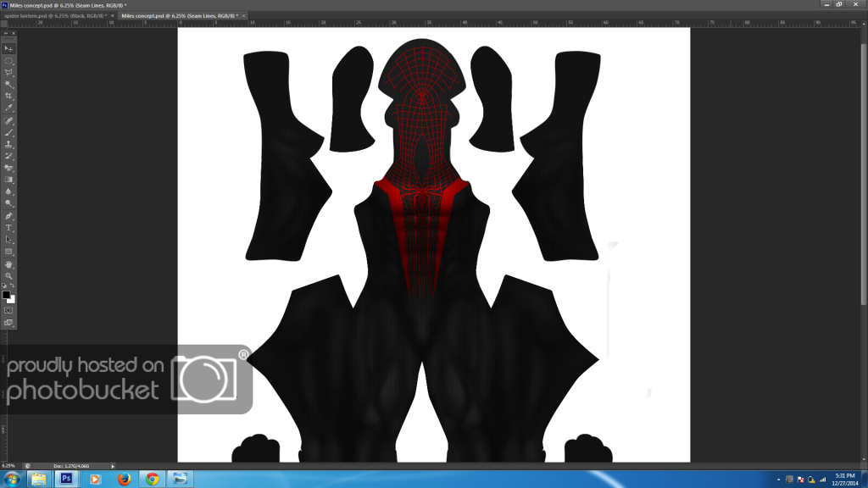The image size is (868, 488).
Task: Open the photo viewer taskbar item
Action: coord(180,479)
